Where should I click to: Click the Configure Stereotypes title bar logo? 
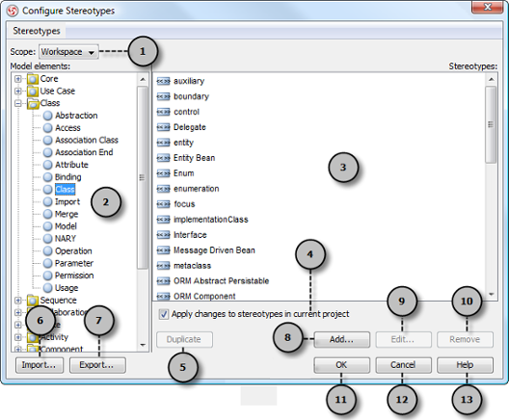13,11
